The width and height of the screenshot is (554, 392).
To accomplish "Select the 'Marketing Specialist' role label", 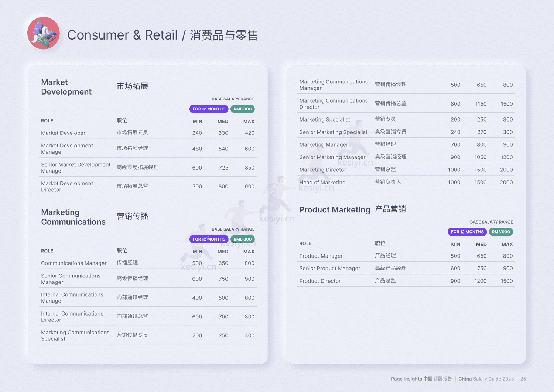I will tap(325, 120).
